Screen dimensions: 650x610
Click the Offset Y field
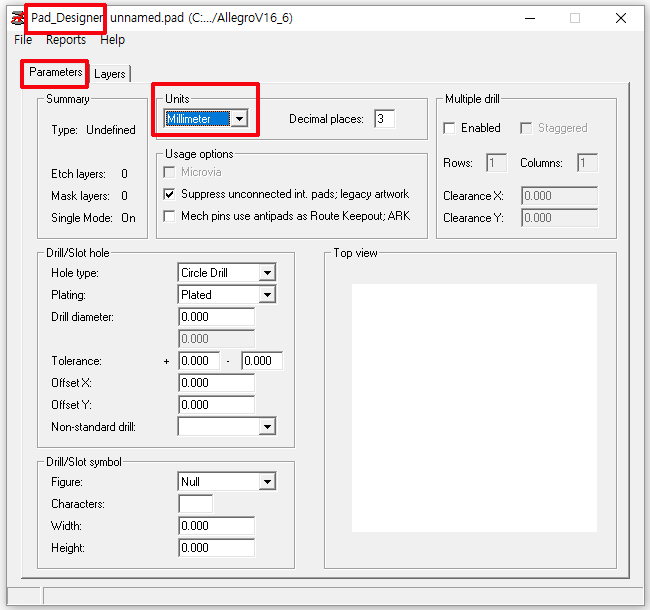(216, 404)
